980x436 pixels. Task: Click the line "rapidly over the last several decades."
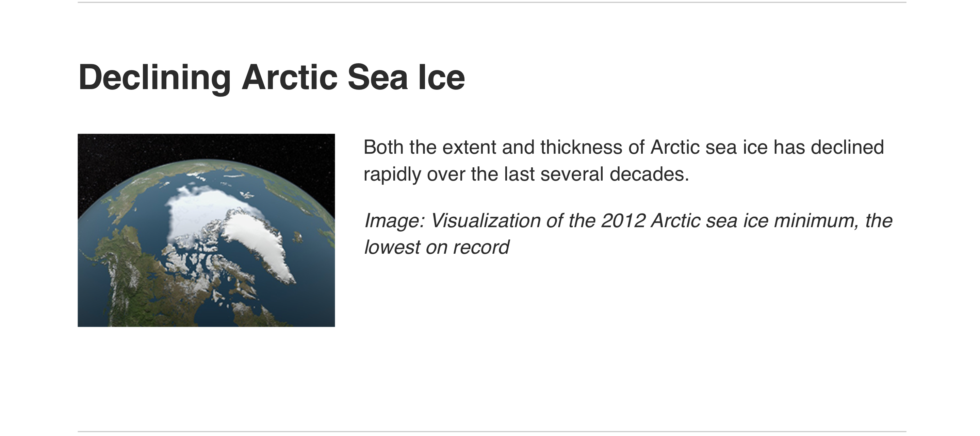tap(526, 174)
